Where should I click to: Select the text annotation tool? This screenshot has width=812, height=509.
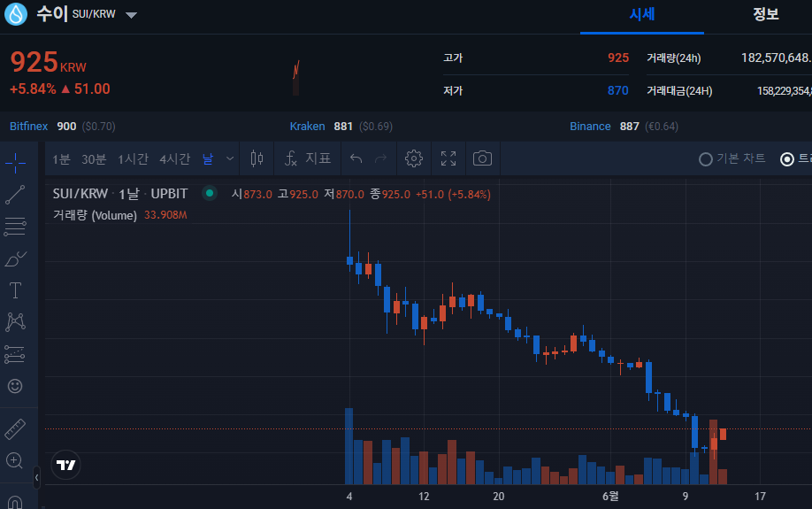click(x=15, y=290)
